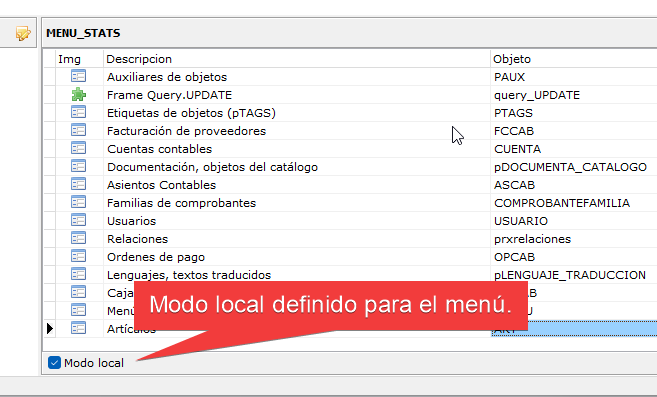
Task: Click the form icon for Familias de comprobantes
Action: [x=78, y=202]
